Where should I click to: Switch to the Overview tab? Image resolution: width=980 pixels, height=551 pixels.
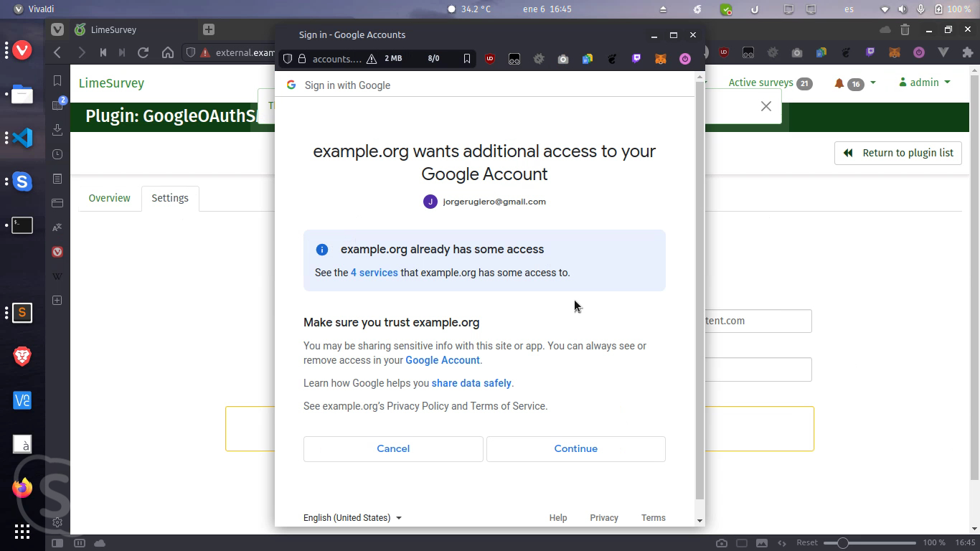(x=109, y=198)
